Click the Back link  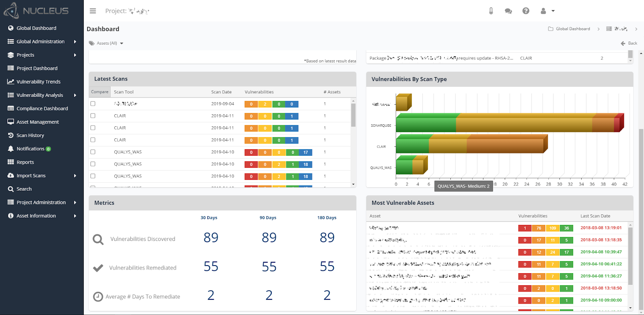click(x=629, y=43)
